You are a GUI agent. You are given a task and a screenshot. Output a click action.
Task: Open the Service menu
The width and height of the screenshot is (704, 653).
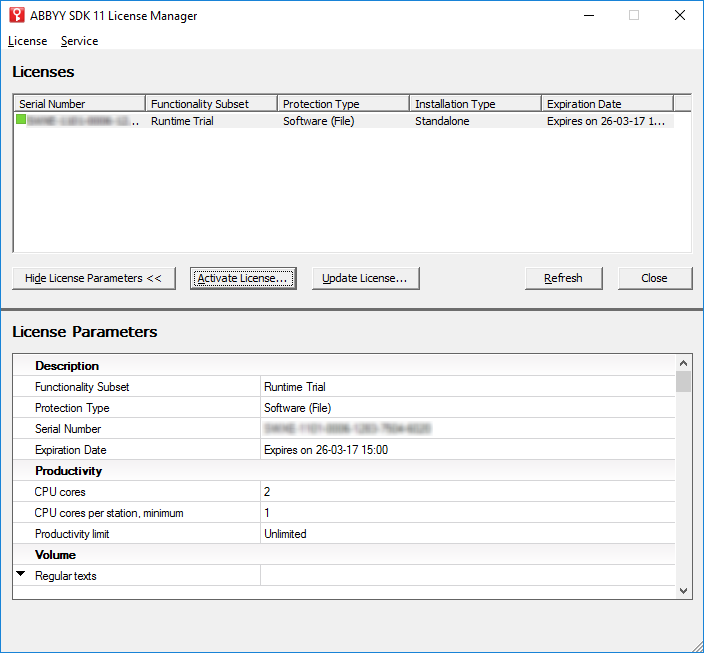tap(79, 41)
